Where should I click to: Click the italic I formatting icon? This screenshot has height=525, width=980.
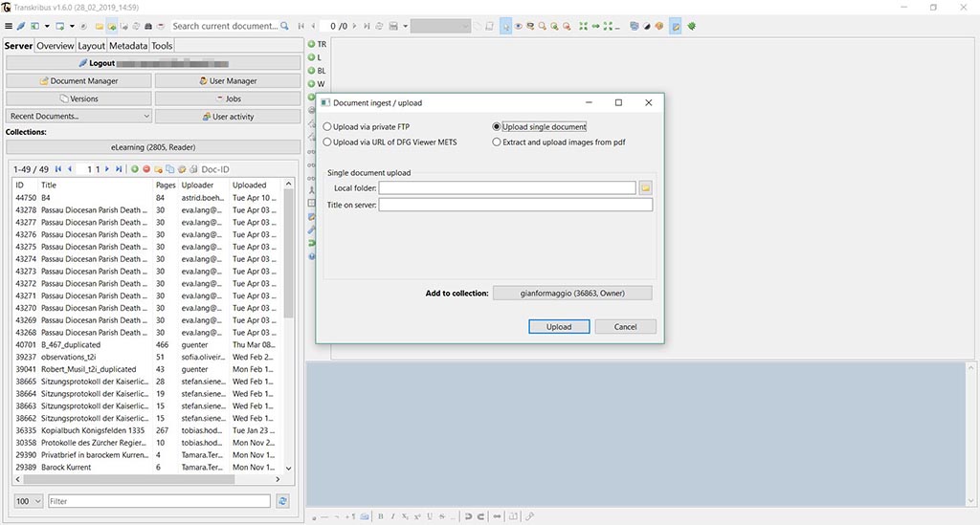[x=392, y=516]
